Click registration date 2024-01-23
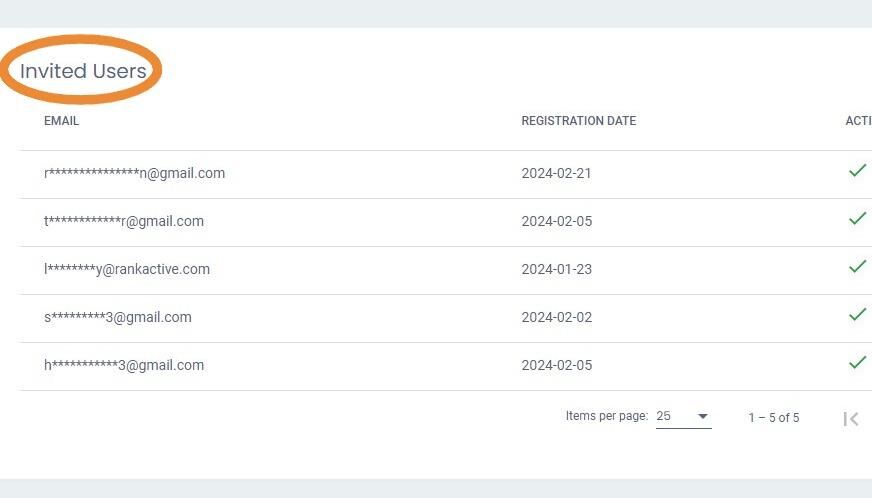Viewport: 872px width, 498px height. [x=556, y=269]
